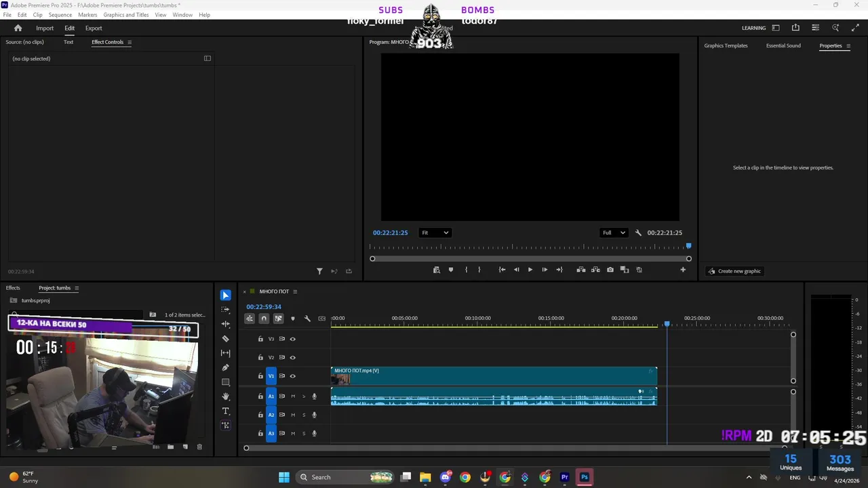868x488 pixels.
Task: Mute track A1
Action: [293, 396]
